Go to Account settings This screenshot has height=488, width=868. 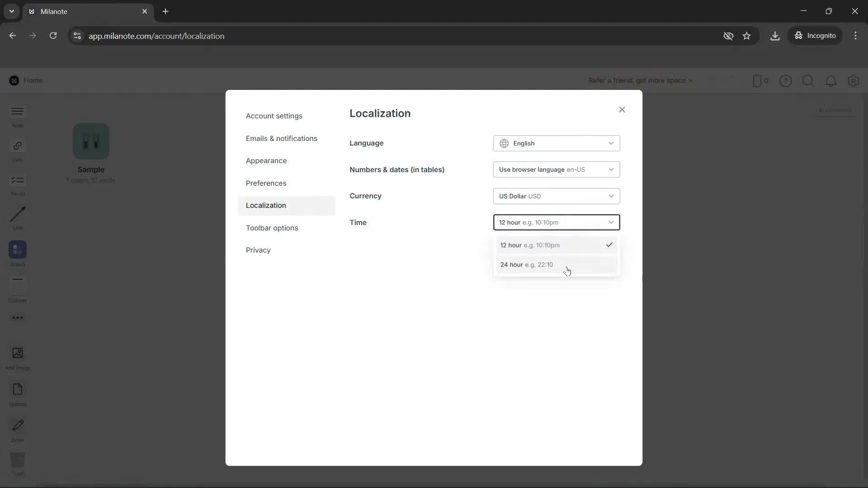274,116
